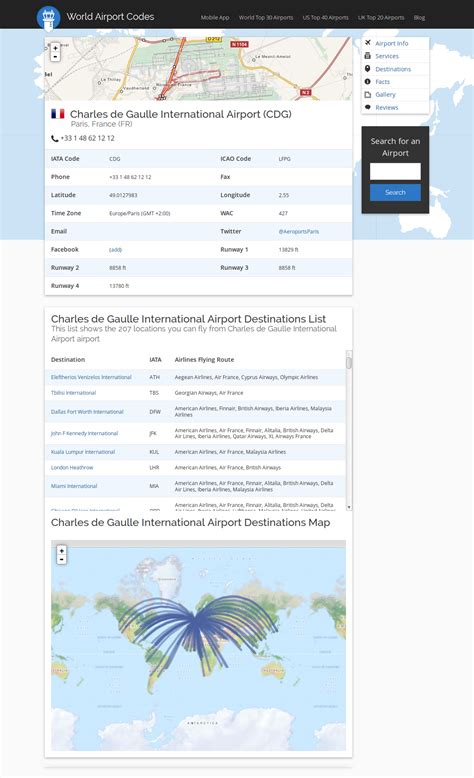The image size is (474, 778).
Task: Select the latitude value 49.0127983
Action: click(x=123, y=195)
